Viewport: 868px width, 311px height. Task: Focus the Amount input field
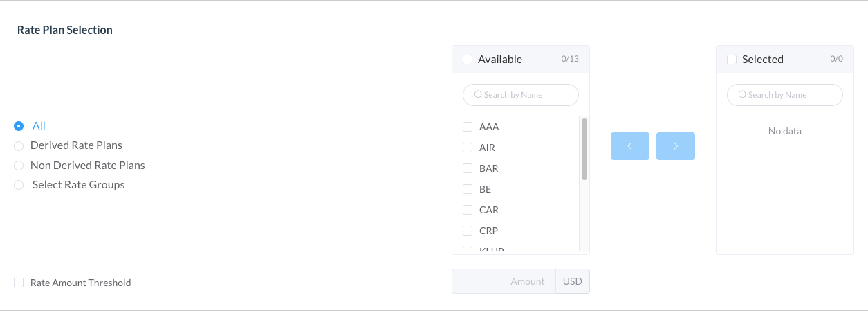504,282
